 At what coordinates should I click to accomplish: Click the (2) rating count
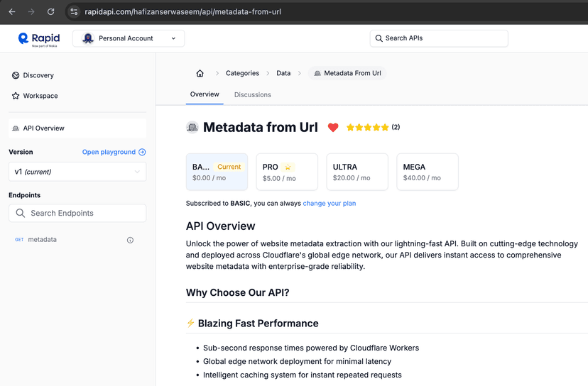coord(396,127)
